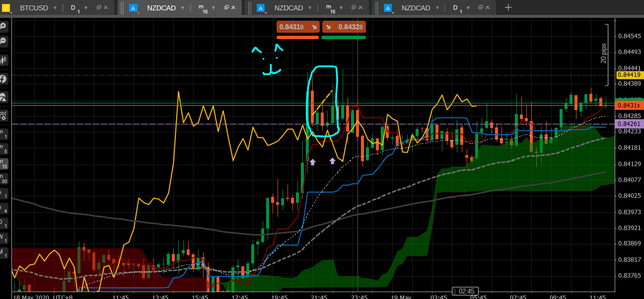
Task: Click the 0.84328 buy price button
Action: point(344,27)
